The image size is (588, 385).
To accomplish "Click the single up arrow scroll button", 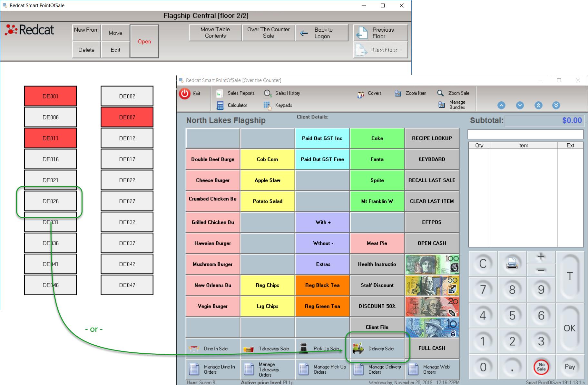I will (501, 105).
